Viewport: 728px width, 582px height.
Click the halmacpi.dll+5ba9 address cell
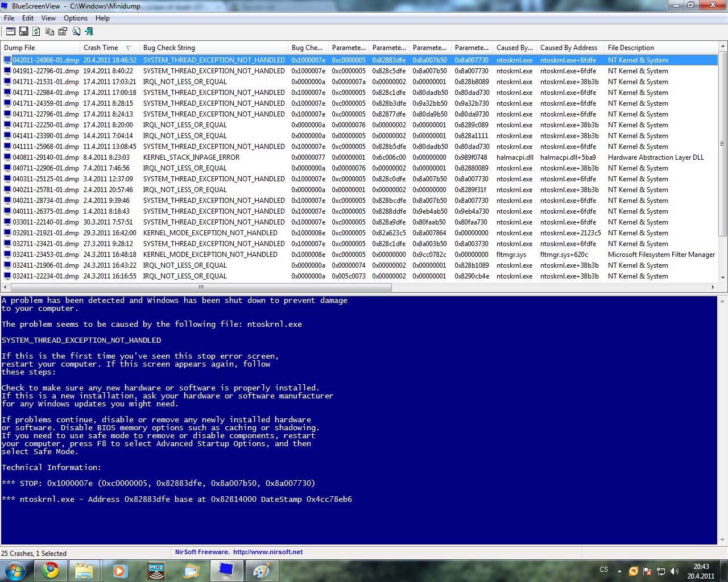click(568, 157)
